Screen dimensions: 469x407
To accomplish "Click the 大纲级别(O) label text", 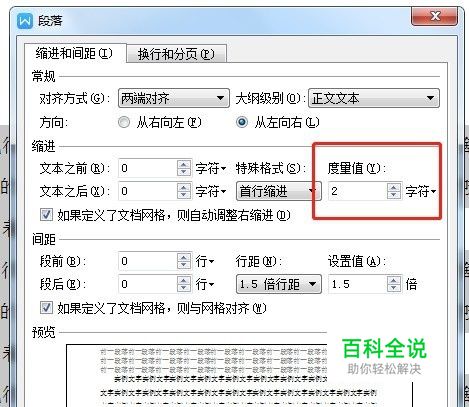I will point(270,99).
